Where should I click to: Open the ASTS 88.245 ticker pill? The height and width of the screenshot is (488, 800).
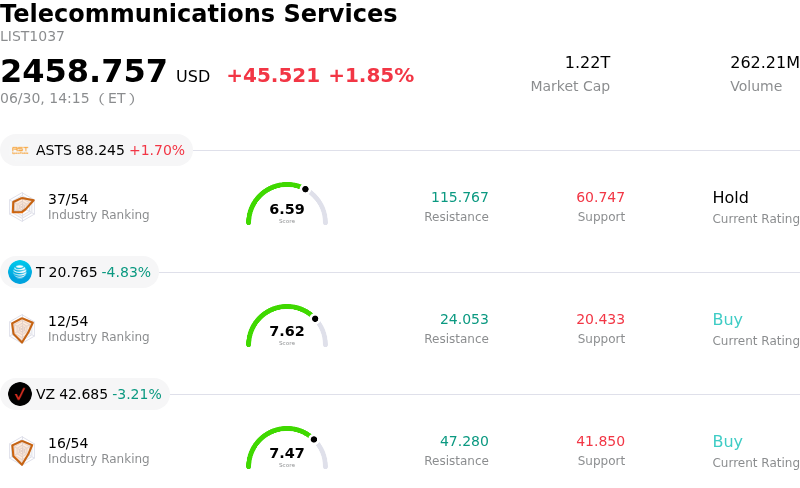(96, 150)
